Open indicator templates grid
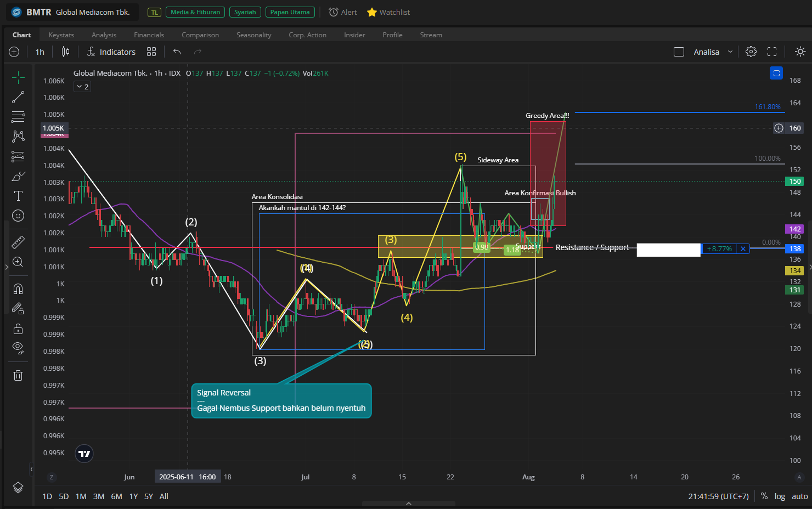Image resolution: width=812 pixels, height=509 pixels. (x=151, y=52)
